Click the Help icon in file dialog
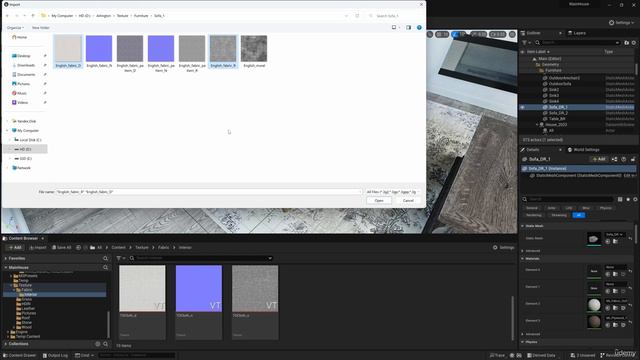This screenshot has height=360, width=640. point(419,27)
